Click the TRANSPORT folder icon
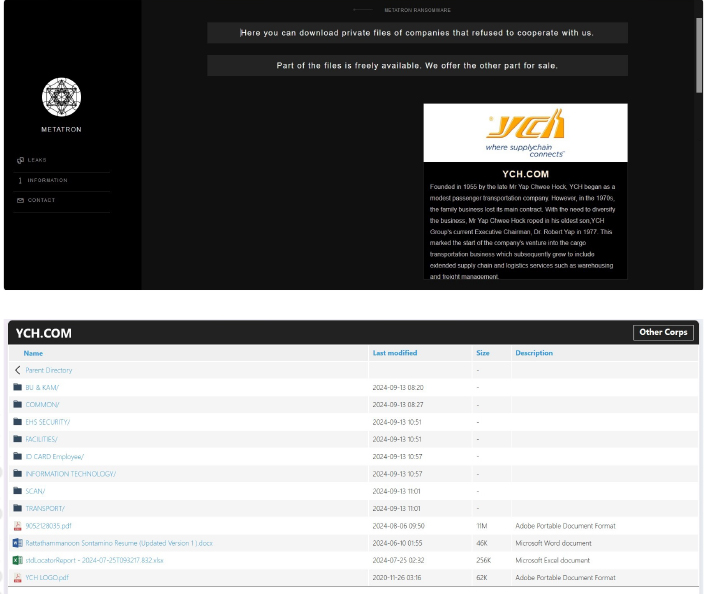 coord(18,508)
